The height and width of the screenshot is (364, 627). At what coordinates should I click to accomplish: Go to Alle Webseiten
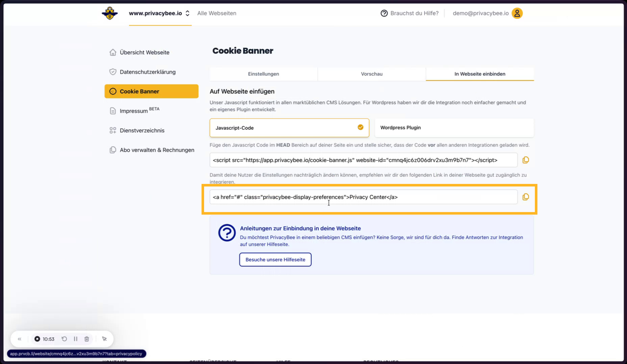pos(217,13)
